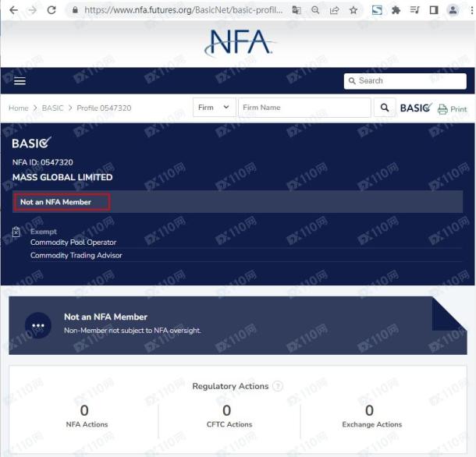476x457 pixels.
Task: Click the Firm Name input field
Action: pos(304,108)
